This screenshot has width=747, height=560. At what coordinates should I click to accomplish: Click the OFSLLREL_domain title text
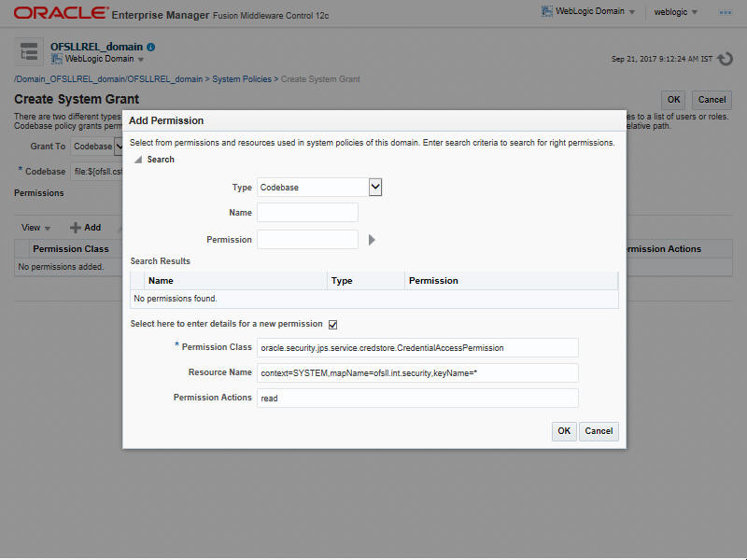pos(97,47)
